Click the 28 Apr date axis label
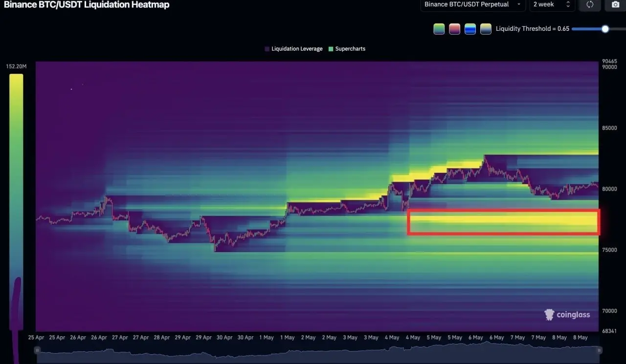This screenshot has width=626, height=364. 162,338
